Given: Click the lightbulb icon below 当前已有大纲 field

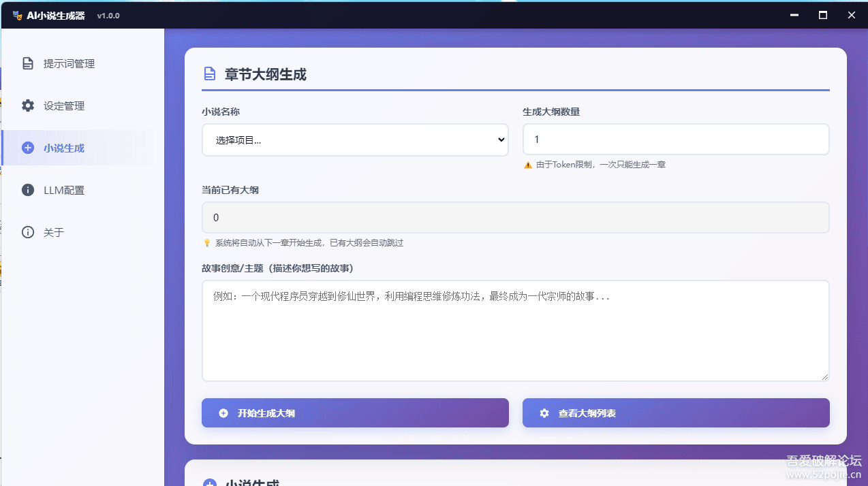Looking at the screenshot, I should (x=206, y=242).
